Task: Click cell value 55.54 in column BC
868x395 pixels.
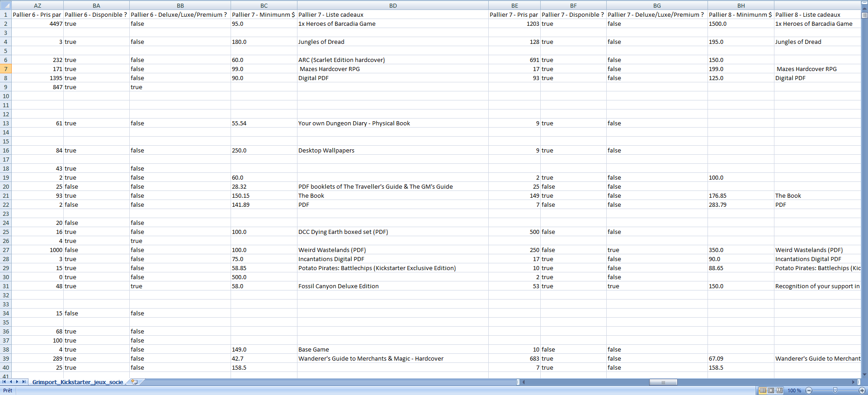Action: 264,123
